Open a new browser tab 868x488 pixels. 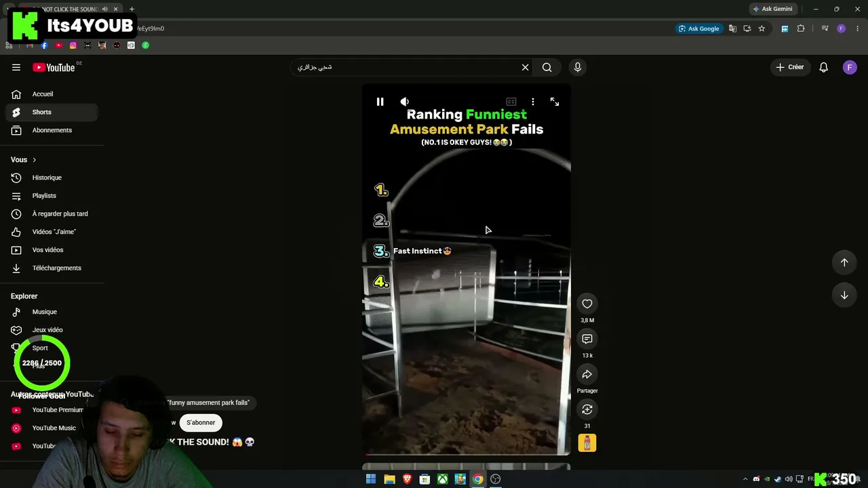[132, 9]
